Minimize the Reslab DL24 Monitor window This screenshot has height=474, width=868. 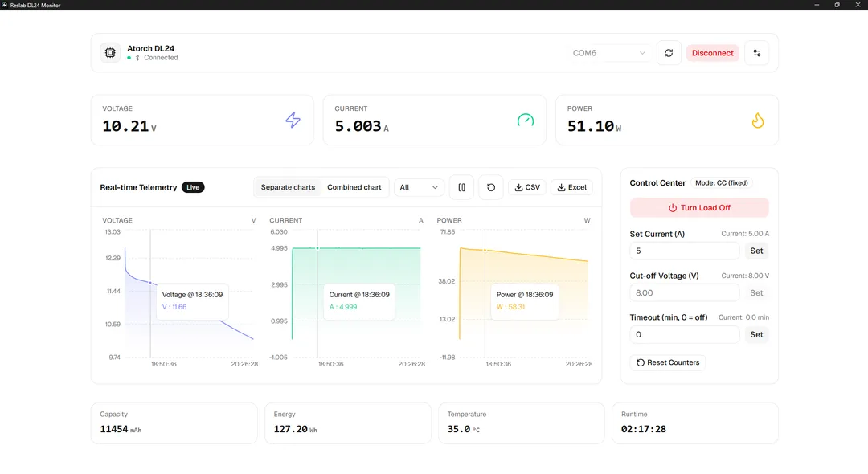tap(817, 5)
